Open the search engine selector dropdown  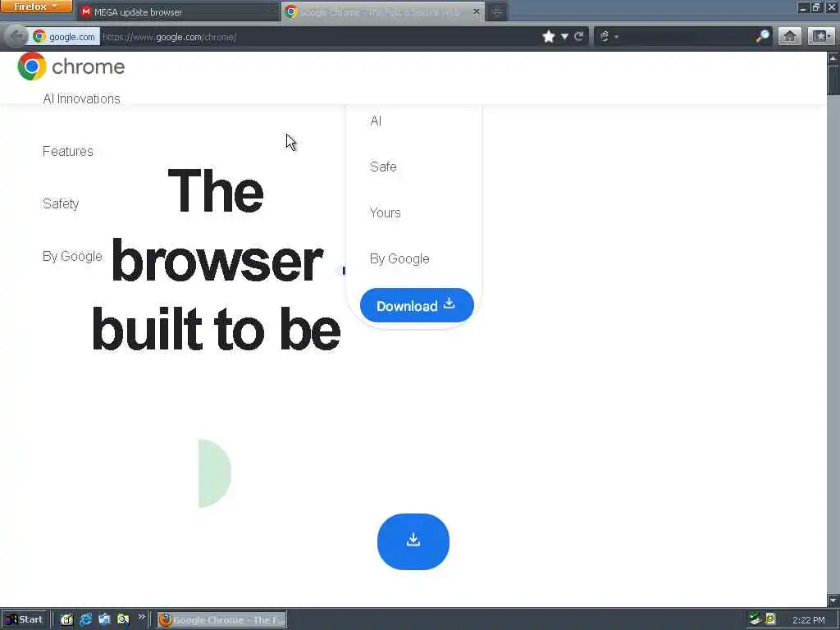[x=609, y=36]
